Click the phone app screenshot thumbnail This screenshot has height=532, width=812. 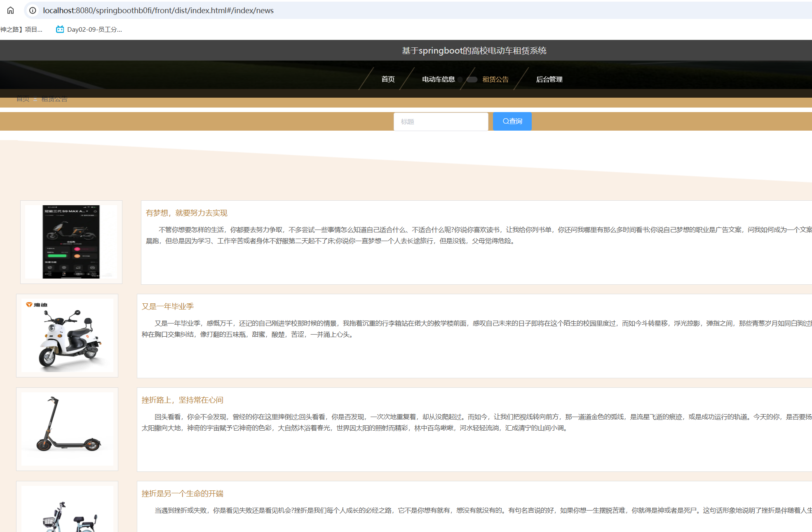point(71,242)
